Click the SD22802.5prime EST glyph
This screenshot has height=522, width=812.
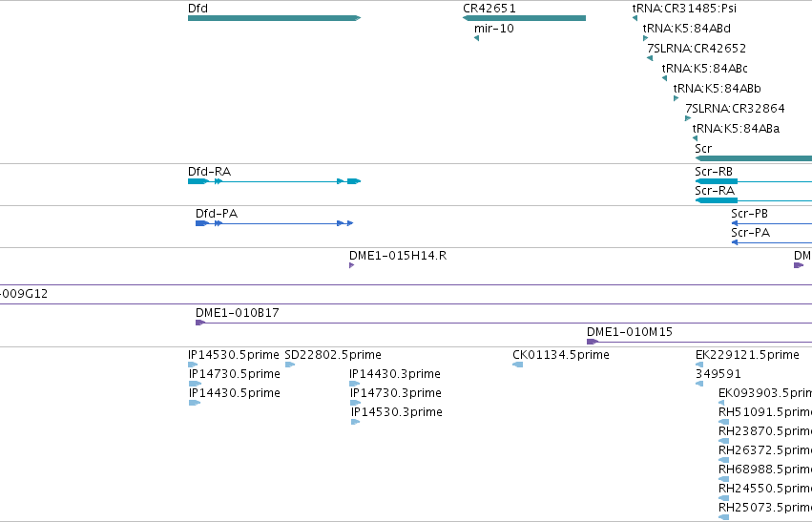click(290, 365)
